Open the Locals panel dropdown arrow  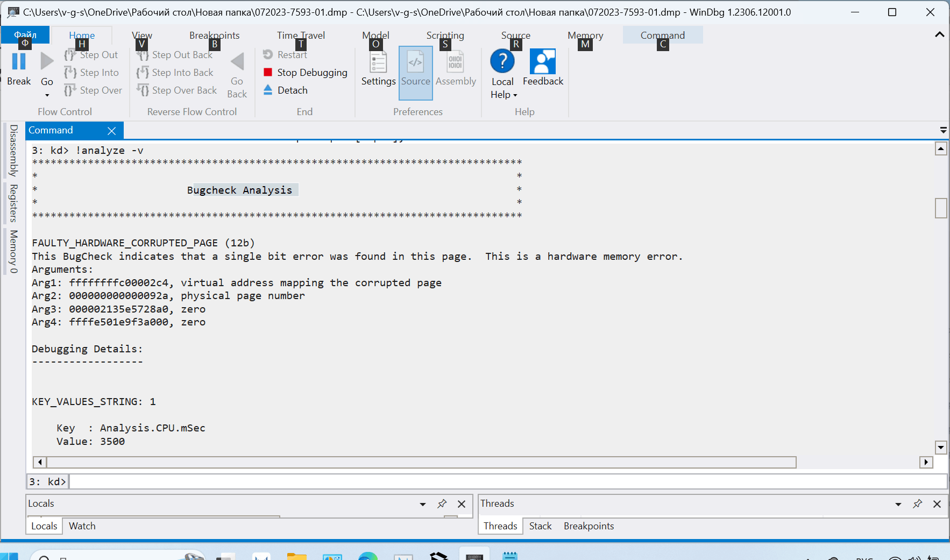(x=423, y=504)
